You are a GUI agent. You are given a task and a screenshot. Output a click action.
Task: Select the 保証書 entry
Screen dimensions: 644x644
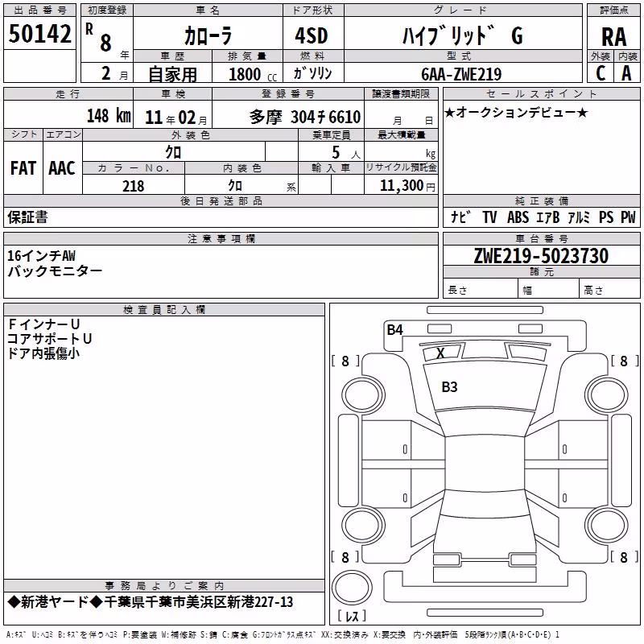27,217
